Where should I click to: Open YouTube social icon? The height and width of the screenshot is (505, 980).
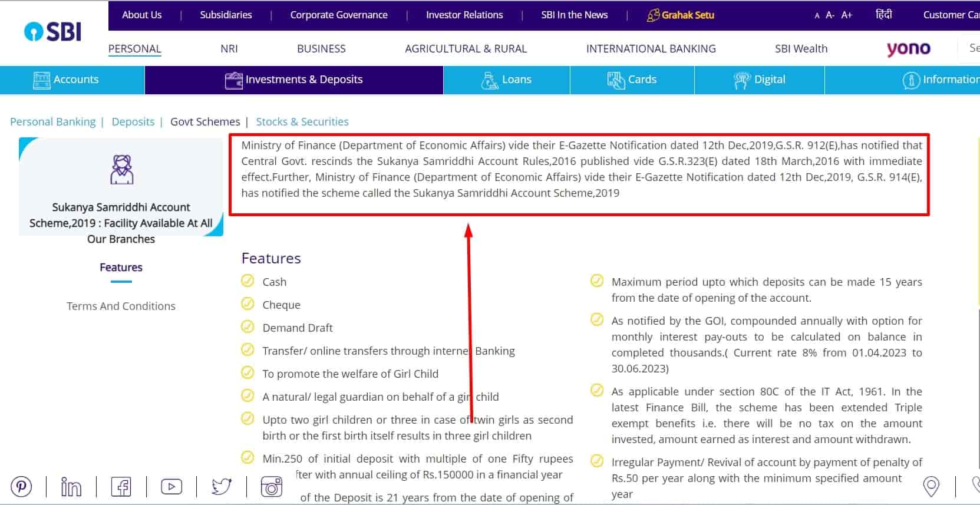click(x=171, y=487)
